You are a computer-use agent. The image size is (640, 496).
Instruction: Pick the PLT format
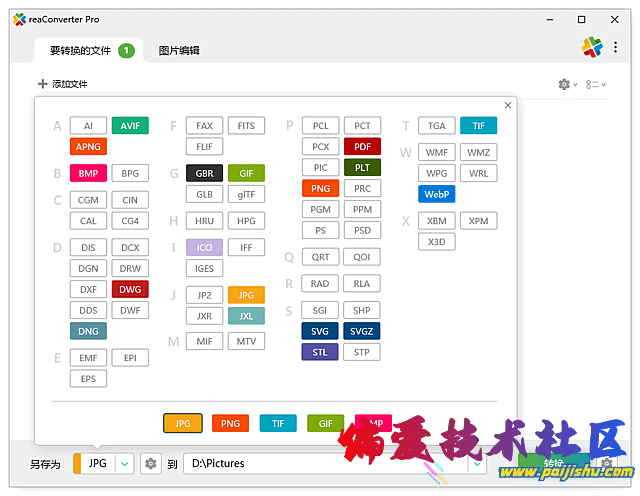(362, 167)
